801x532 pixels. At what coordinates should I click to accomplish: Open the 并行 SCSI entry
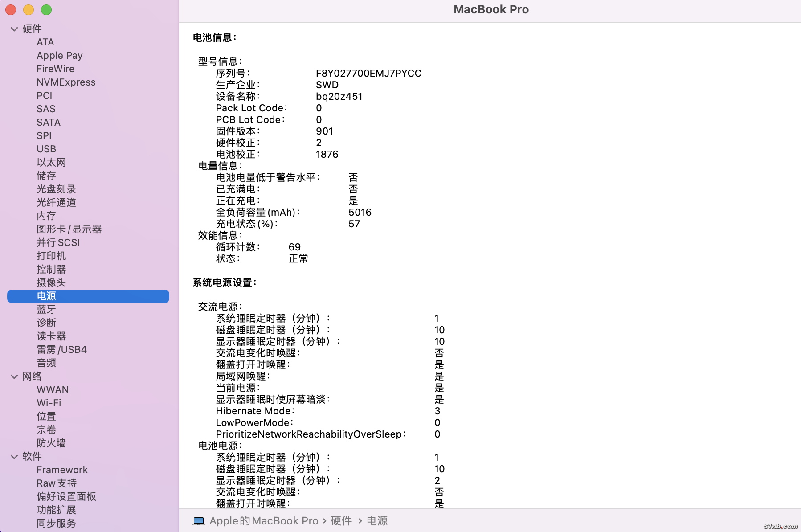tap(58, 243)
